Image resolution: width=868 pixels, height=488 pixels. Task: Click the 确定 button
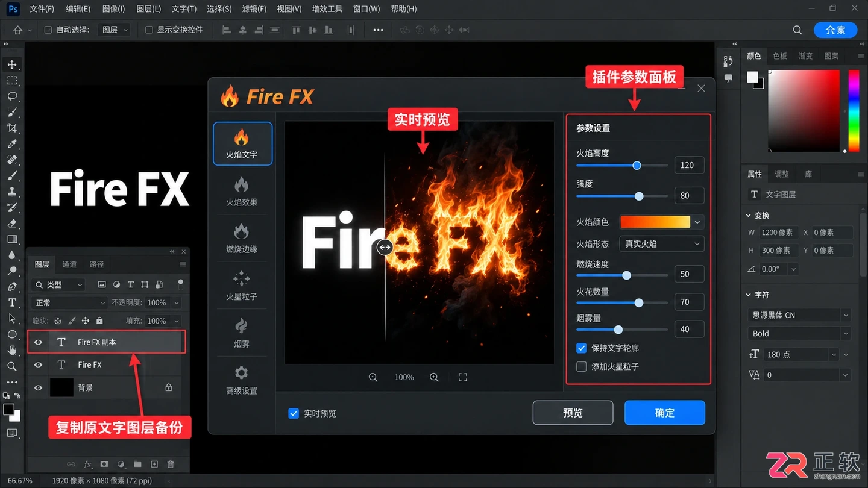tap(665, 413)
